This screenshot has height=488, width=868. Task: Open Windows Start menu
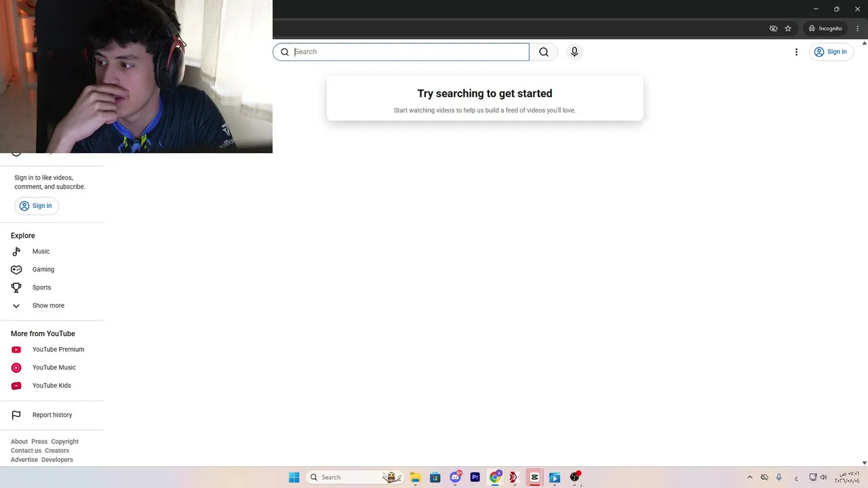294,477
